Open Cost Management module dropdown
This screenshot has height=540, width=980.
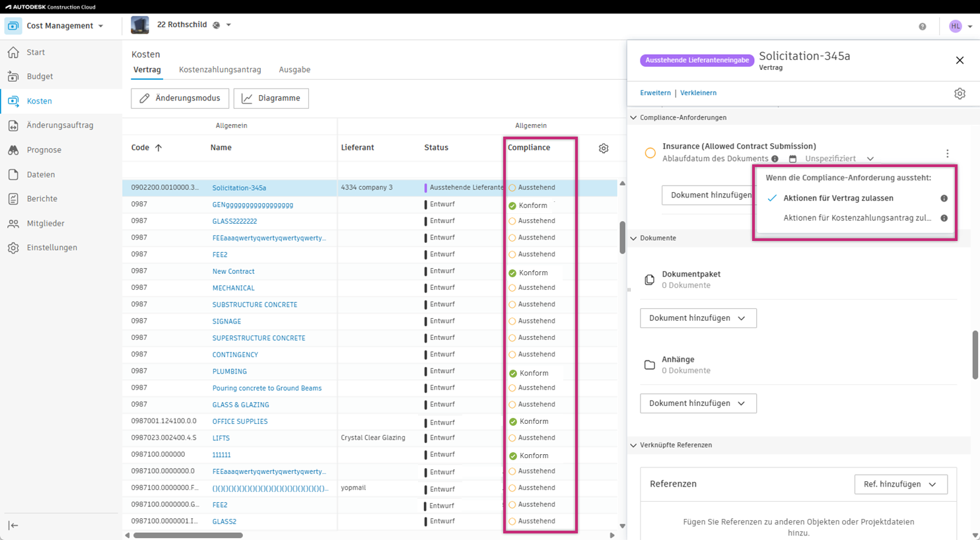[100, 26]
